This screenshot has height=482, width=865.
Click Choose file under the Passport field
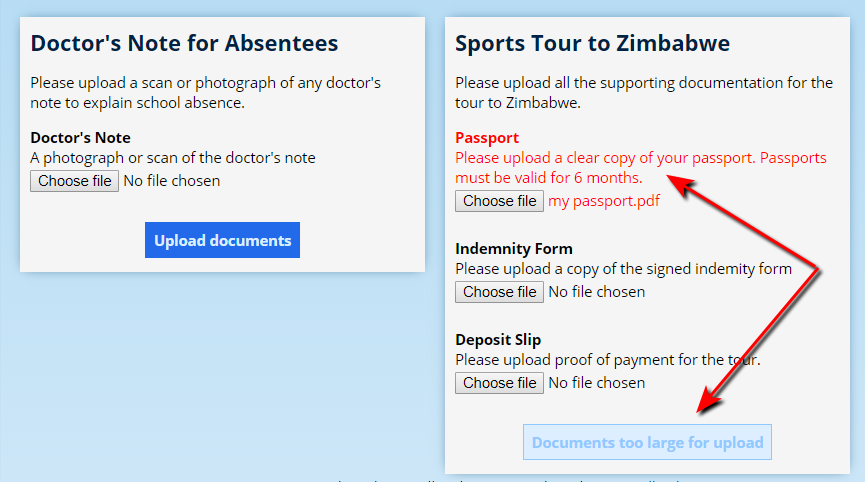click(x=499, y=201)
